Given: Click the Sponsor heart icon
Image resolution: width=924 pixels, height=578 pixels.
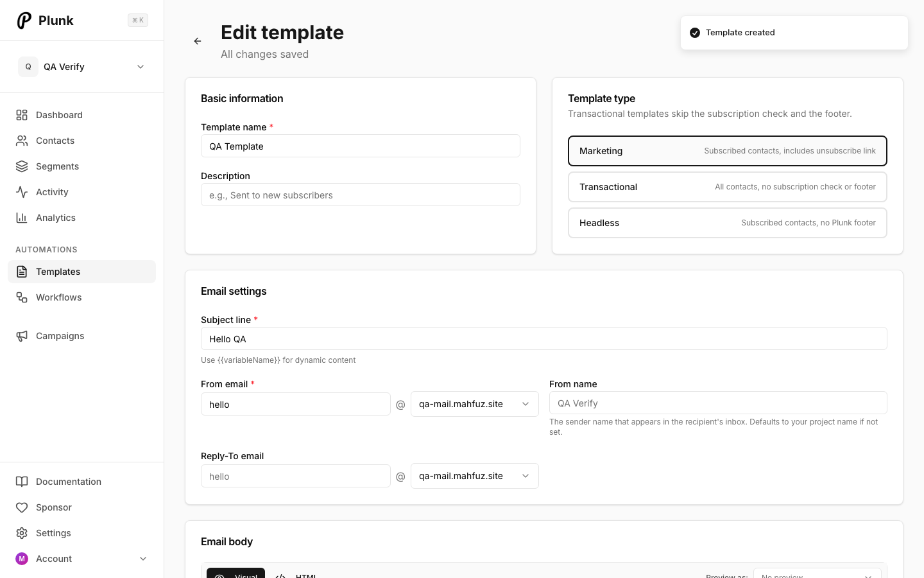Looking at the screenshot, I should (x=22, y=507).
